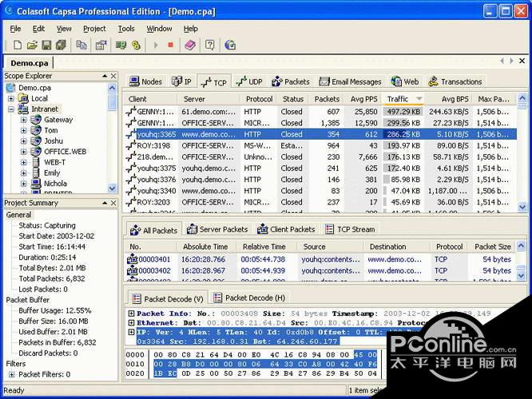Close the Project Summary panel
Screen dimensions: 532x399
[x=113, y=203]
